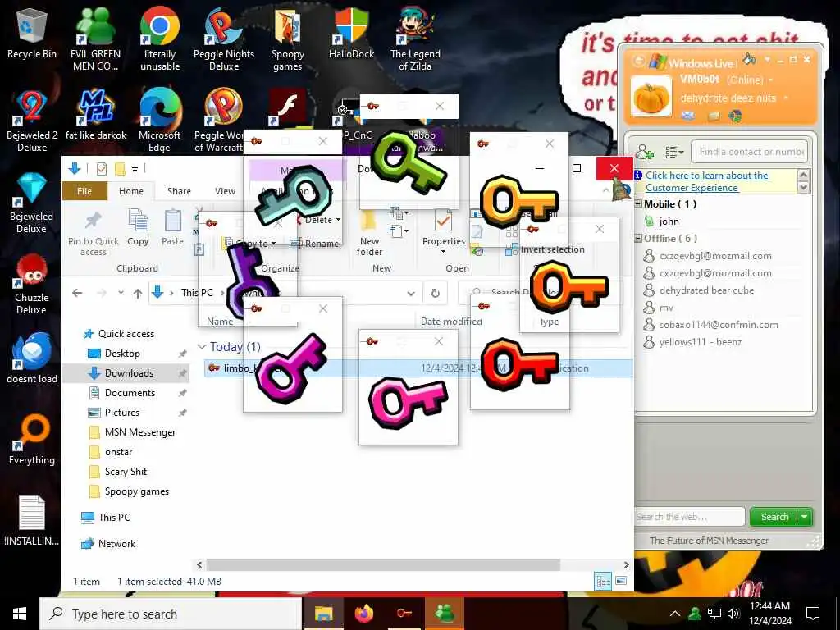Launch The Legend of Zilda shortcut
Viewport: 840px width, 630px height.
415,39
